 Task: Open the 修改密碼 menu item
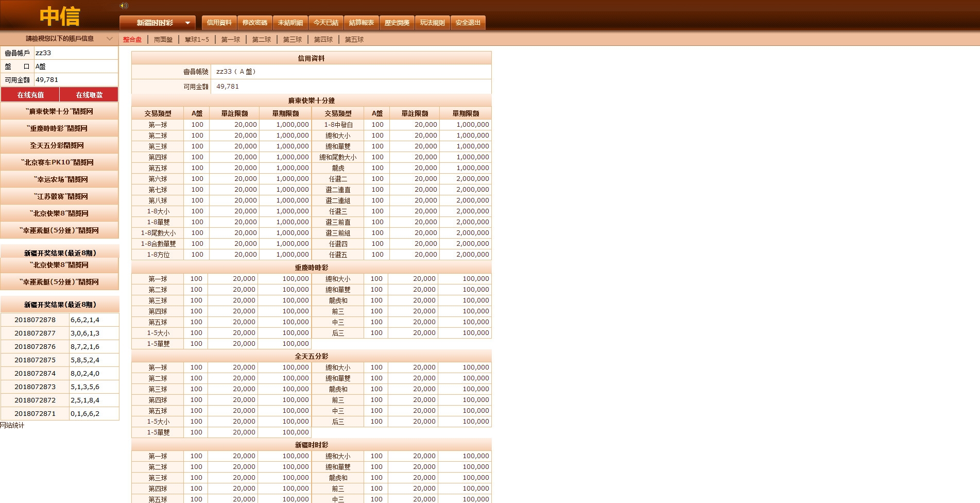pos(254,23)
